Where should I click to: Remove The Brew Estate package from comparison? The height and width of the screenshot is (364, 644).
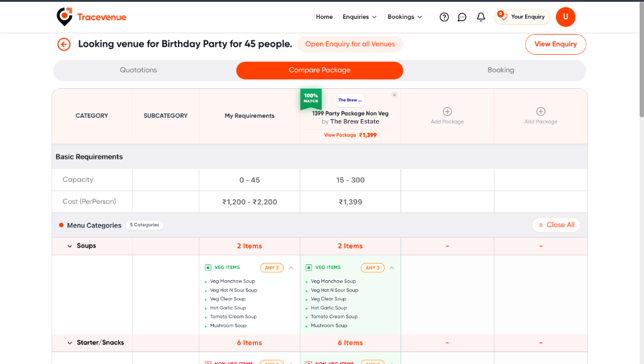394,95
